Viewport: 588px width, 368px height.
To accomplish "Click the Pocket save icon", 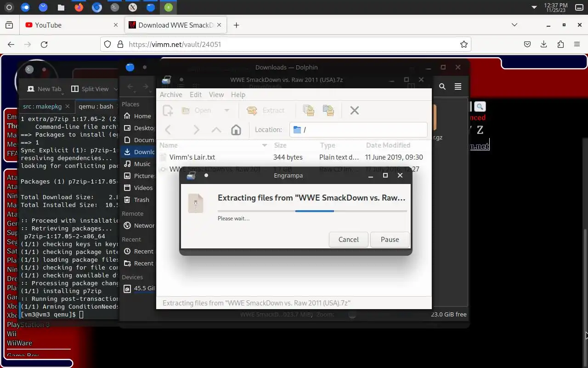I will tap(527, 44).
